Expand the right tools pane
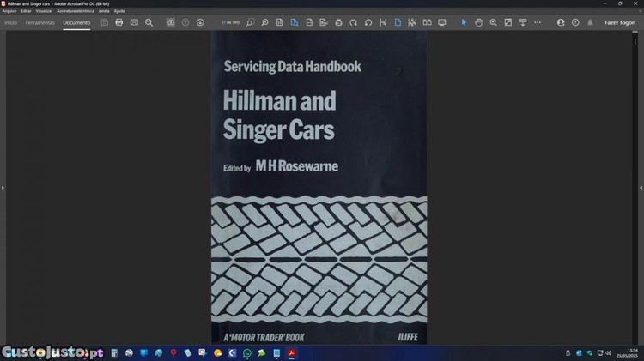The height and width of the screenshot is (361, 644). pos(641,187)
